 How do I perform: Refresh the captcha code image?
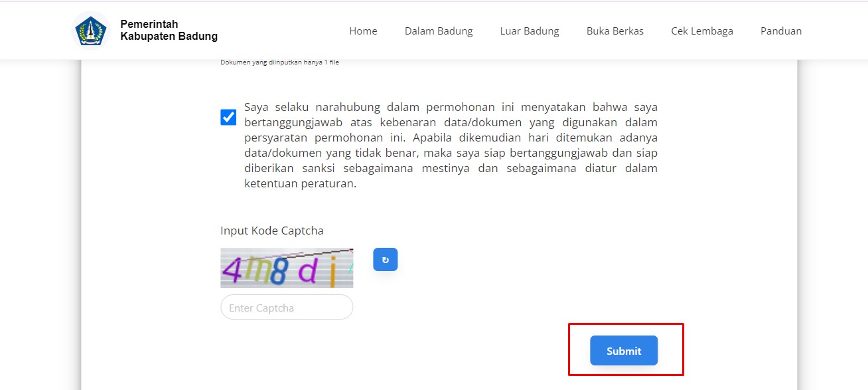pyautogui.click(x=385, y=260)
